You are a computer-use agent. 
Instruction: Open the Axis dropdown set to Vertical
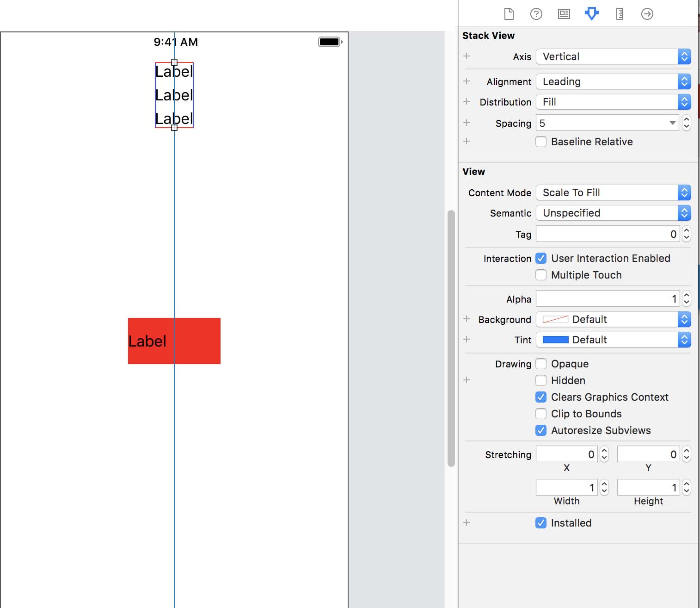click(613, 56)
